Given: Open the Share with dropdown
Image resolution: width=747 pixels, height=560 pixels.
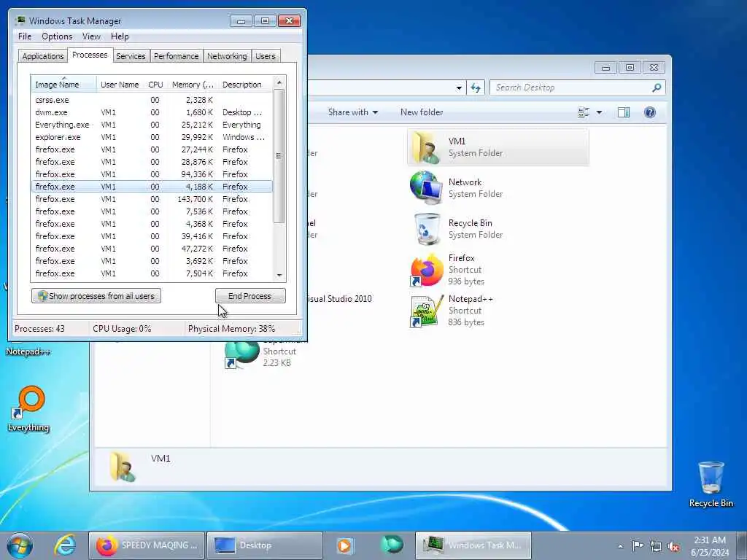Looking at the screenshot, I should point(352,112).
